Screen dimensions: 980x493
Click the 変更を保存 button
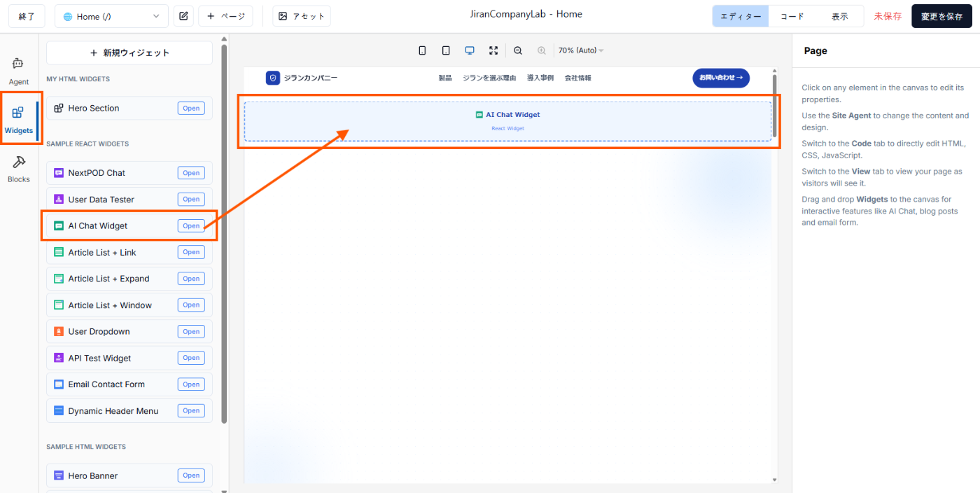coord(941,16)
